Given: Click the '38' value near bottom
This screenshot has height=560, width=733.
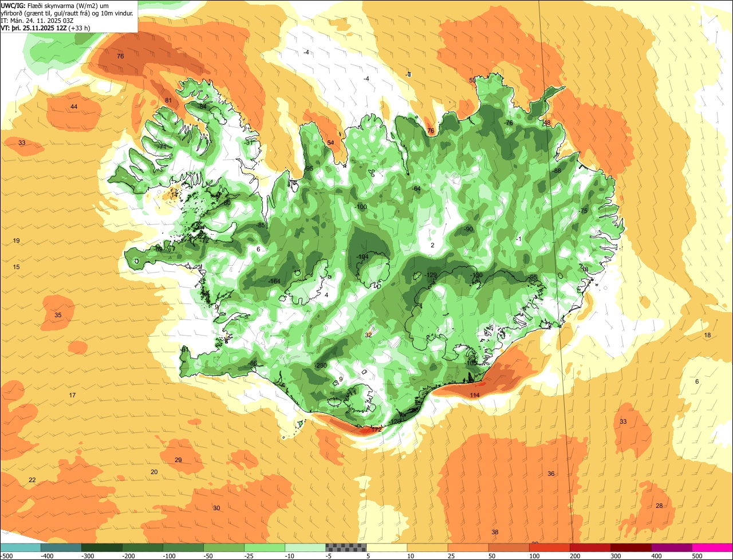Looking at the screenshot, I should [495, 533].
